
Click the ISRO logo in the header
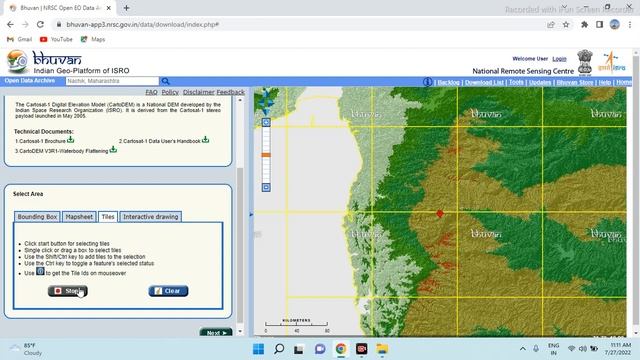point(611,62)
